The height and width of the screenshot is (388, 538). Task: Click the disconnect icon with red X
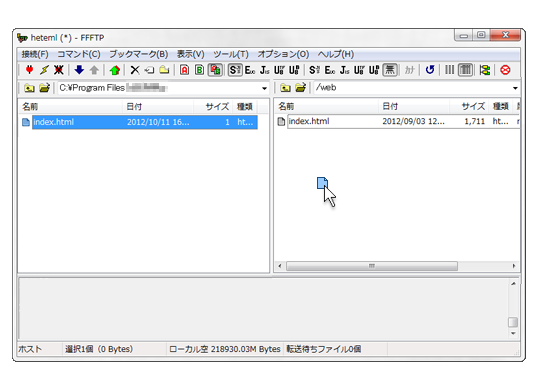click(59, 70)
